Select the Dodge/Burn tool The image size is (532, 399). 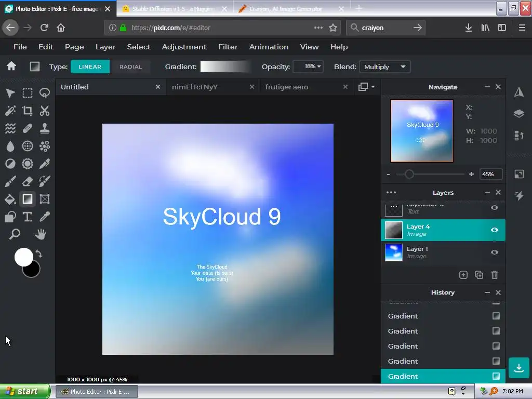tap(10, 164)
